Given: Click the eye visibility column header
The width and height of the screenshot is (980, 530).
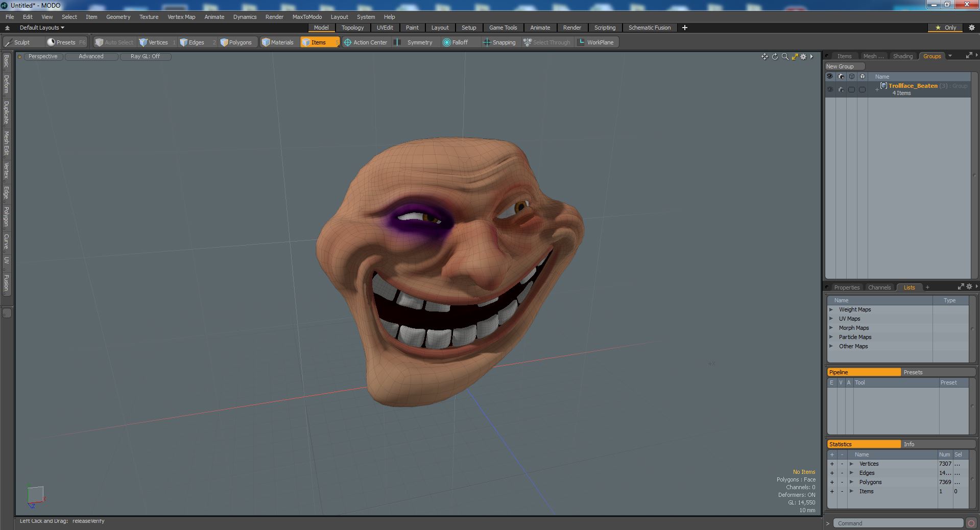Looking at the screenshot, I should 830,77.
